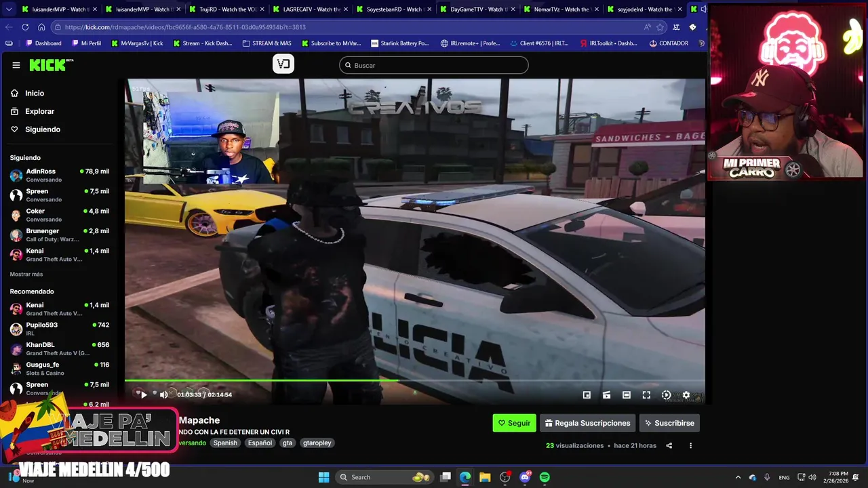This screenshot has height=488, width=868.
Task: Add this page to favorites
Action: tap(660, 27)
